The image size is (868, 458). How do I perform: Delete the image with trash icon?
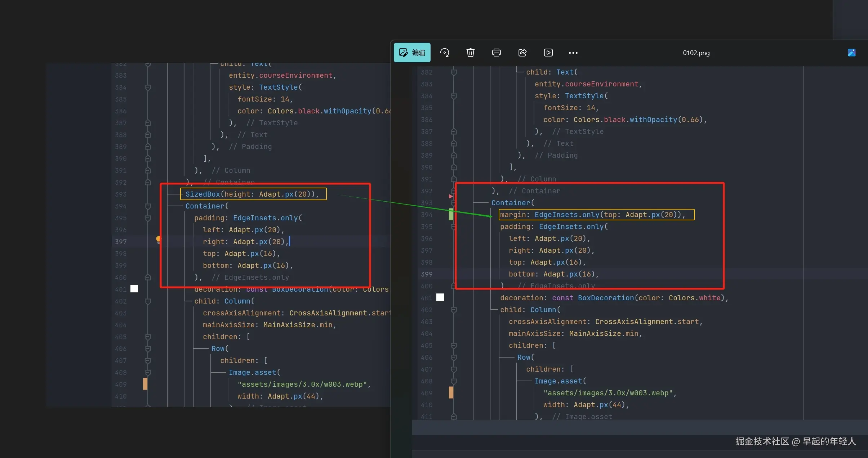click(x=470, y=53)
